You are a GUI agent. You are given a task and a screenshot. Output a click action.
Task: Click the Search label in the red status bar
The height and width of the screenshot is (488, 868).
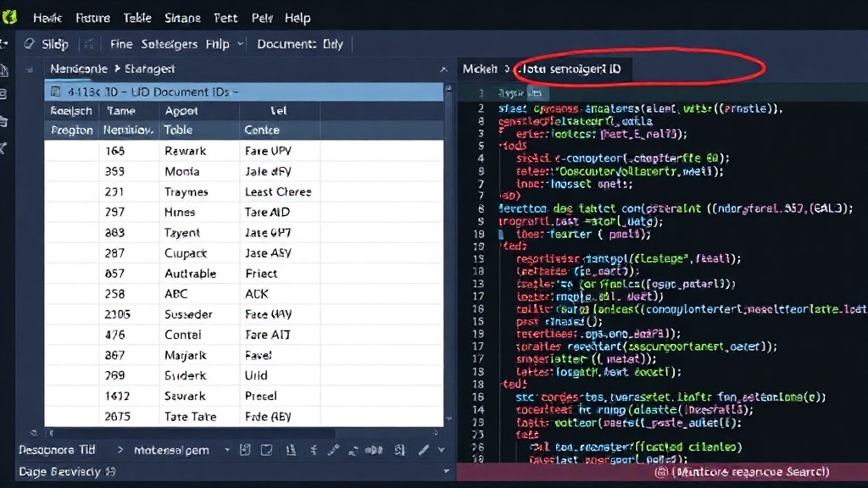tap(806, 472)
